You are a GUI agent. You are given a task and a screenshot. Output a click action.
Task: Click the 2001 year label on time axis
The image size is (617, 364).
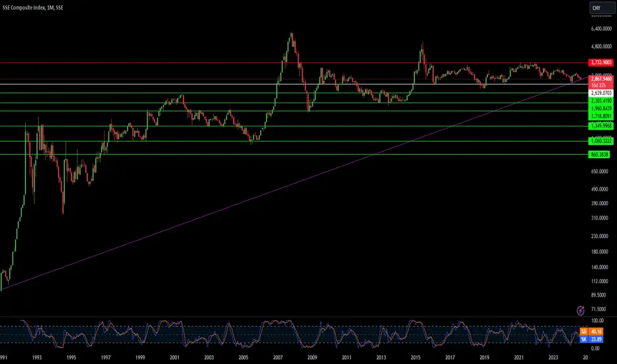pos(175,357)
